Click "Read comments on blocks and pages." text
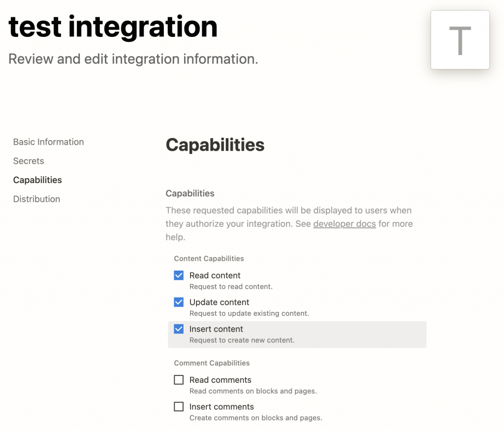 pos(253,391)
